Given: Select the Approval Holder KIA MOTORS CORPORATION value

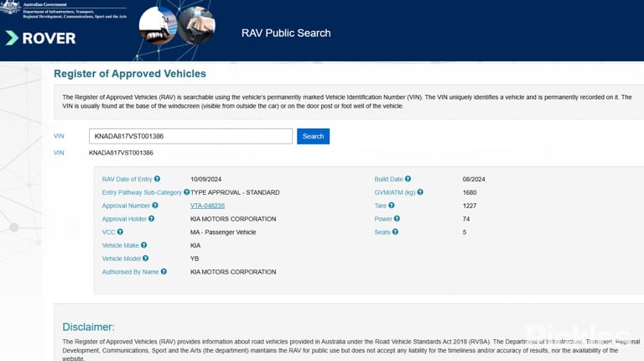Looking at the screenshot, I should coord(233,219).
